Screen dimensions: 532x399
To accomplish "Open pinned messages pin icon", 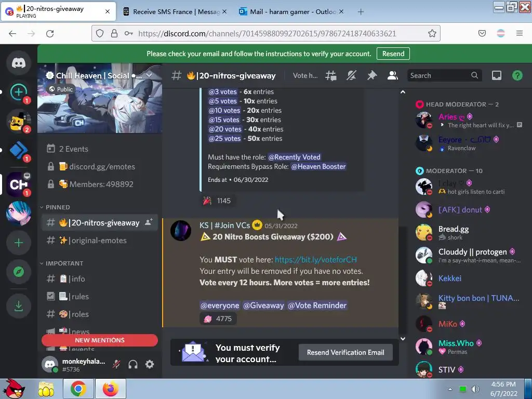I will (372, 76).
